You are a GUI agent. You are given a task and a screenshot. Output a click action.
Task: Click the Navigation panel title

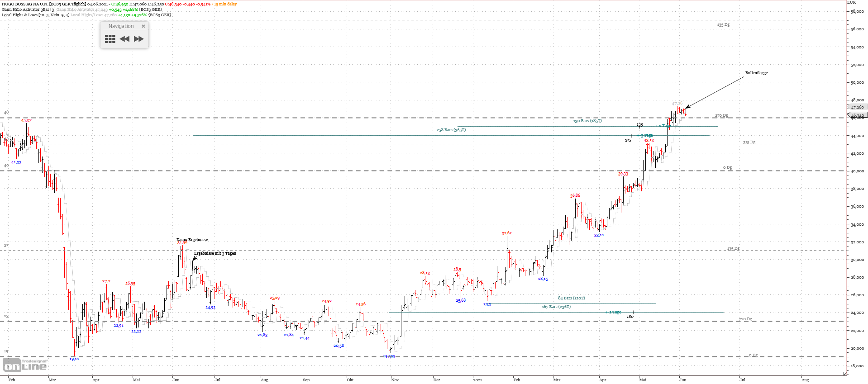[x=121, y=26]
